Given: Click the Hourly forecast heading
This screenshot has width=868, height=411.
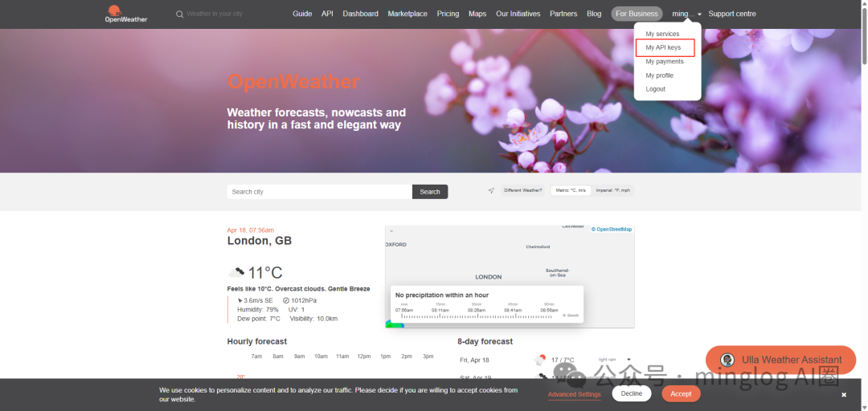Looking at the screenshot, I should 257,342.
